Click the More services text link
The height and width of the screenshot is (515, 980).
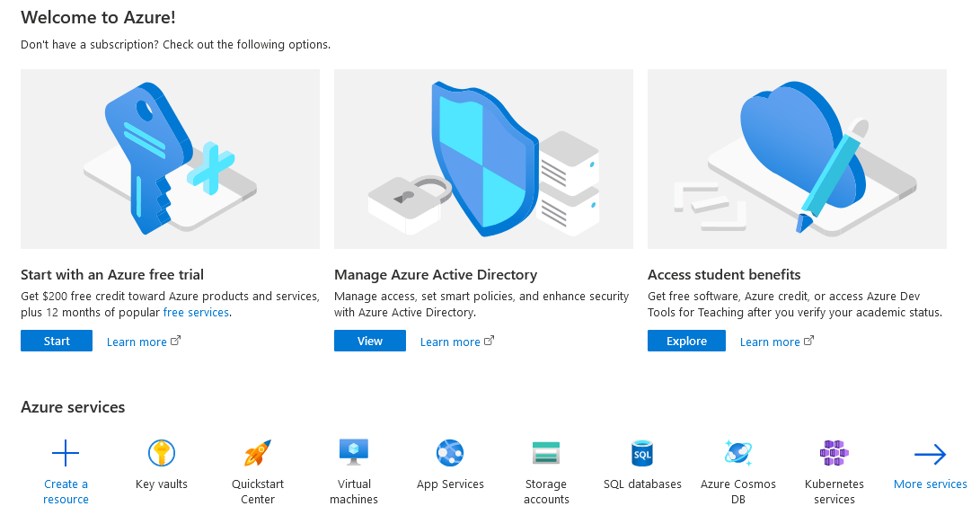[x=930, y=484]
